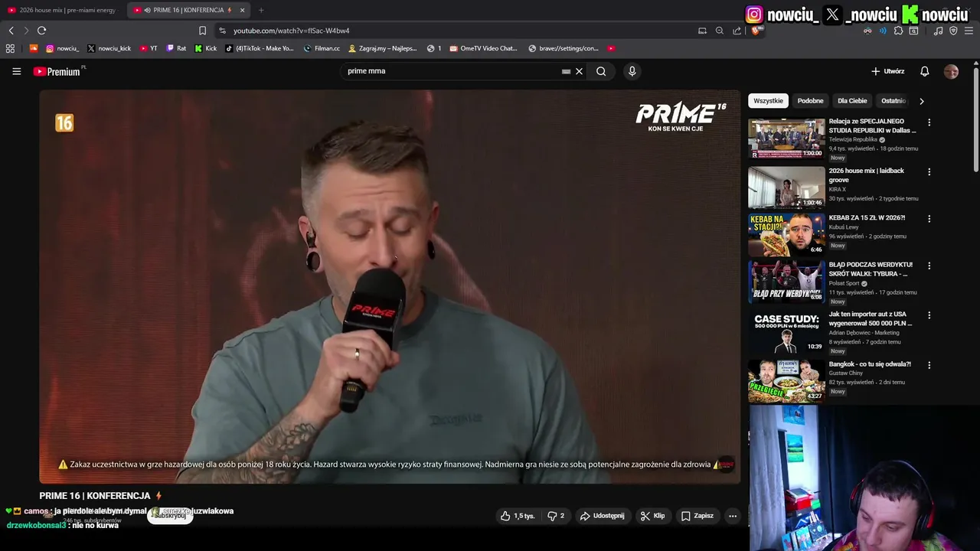Save the video with the Zapisz button
The image size is (980, 551).
(x=697, y=516)
